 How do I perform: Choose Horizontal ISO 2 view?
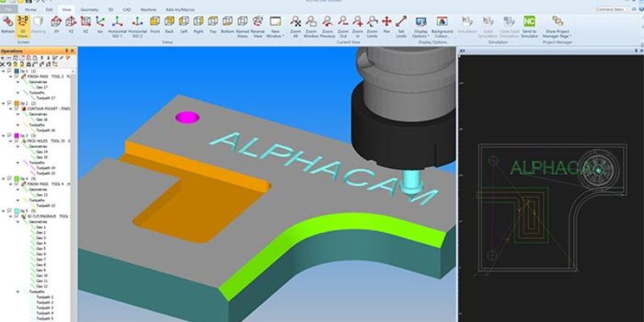tap(137, 27)
